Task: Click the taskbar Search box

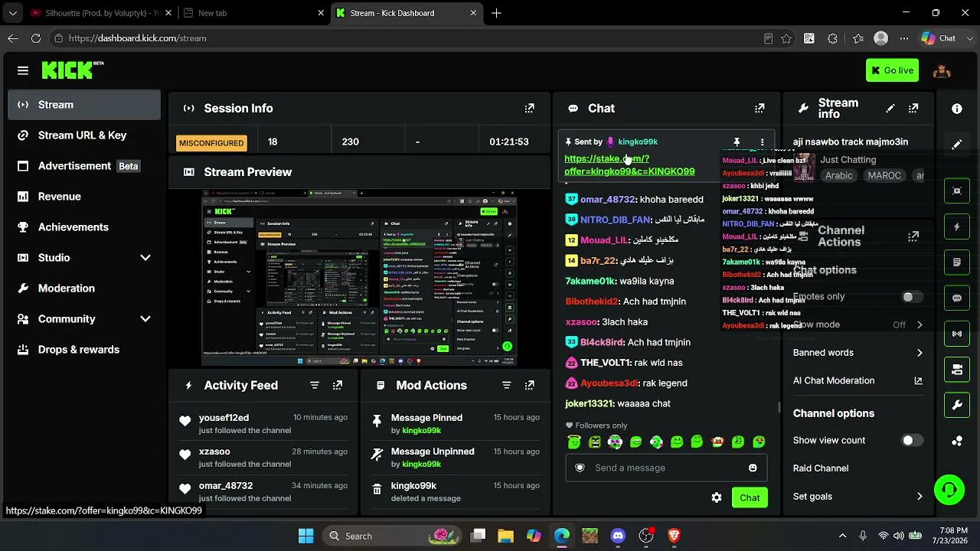Action: (x=394, y=536)
